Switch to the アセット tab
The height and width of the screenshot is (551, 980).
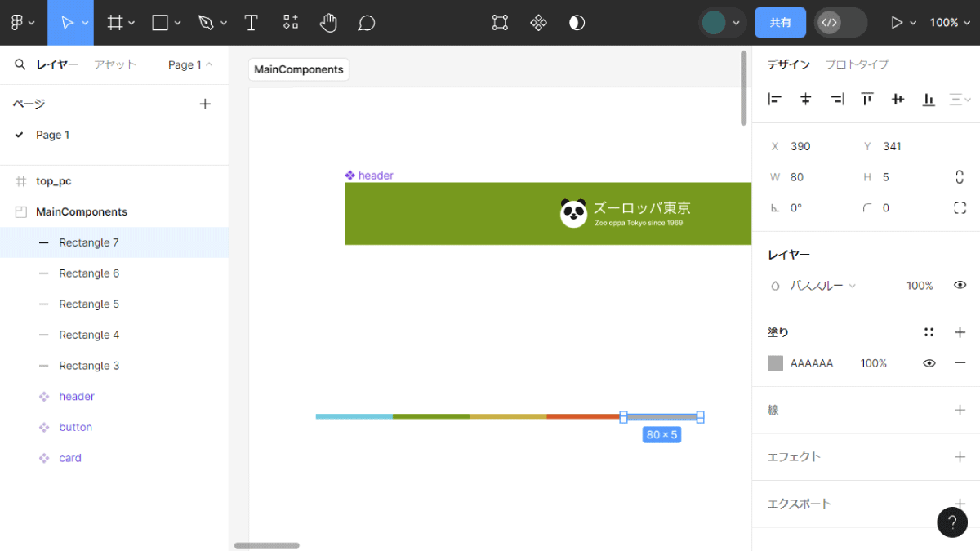pyautogui.click(x=114, y=64)
